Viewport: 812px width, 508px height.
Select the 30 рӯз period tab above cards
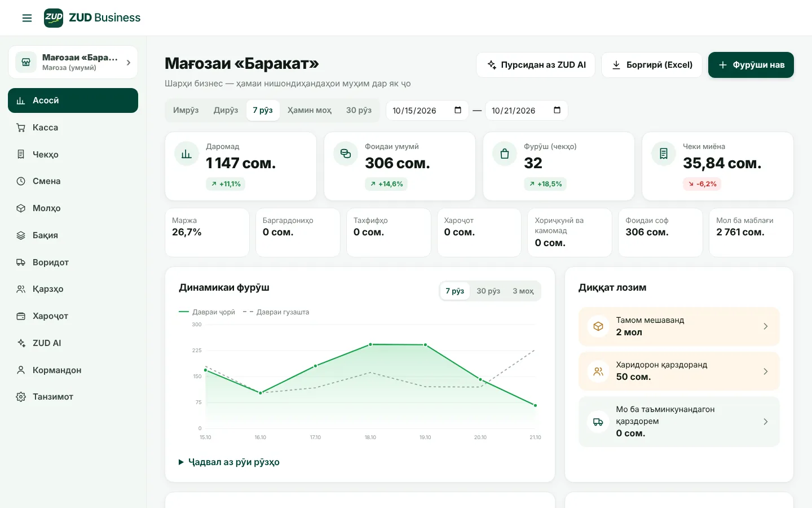pyautogui.click(x=359, y=110)
